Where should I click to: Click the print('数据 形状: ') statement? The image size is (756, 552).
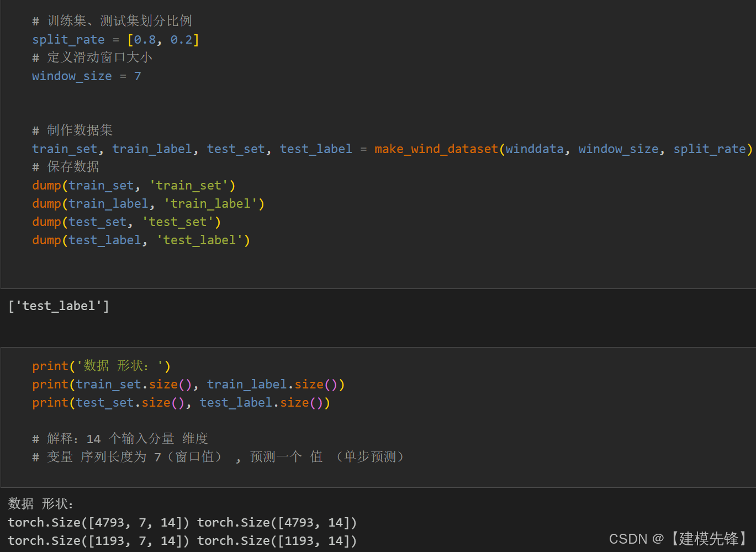100,365
